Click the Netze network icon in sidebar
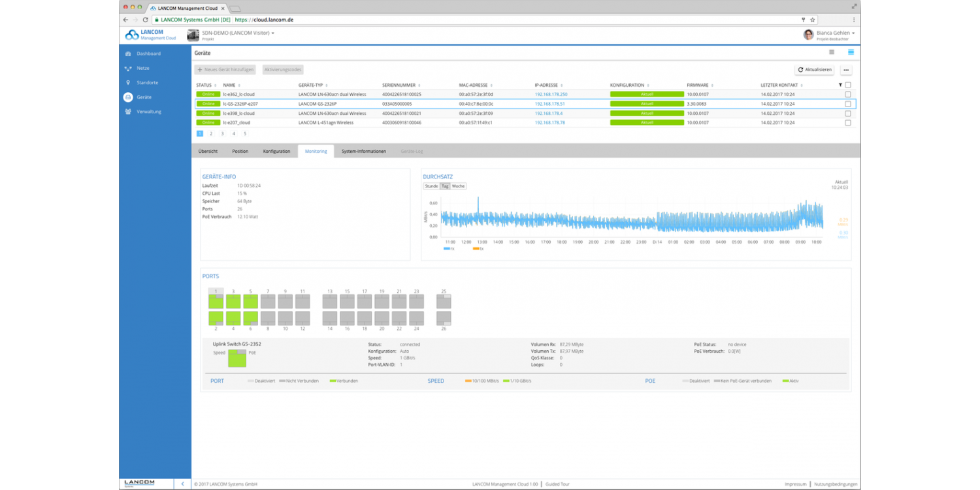 pos(128,68)
